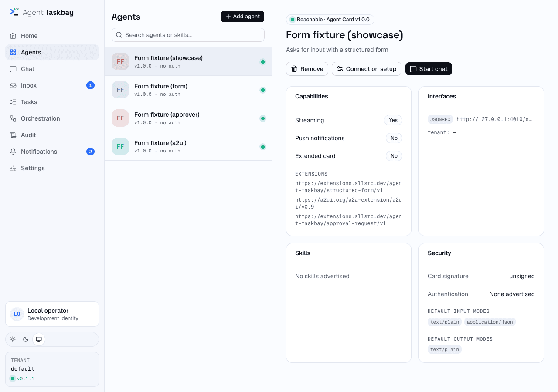The image size is (558, 392).
Task: Click status dot on Form fixture (form) row
Action: (263, 90)
